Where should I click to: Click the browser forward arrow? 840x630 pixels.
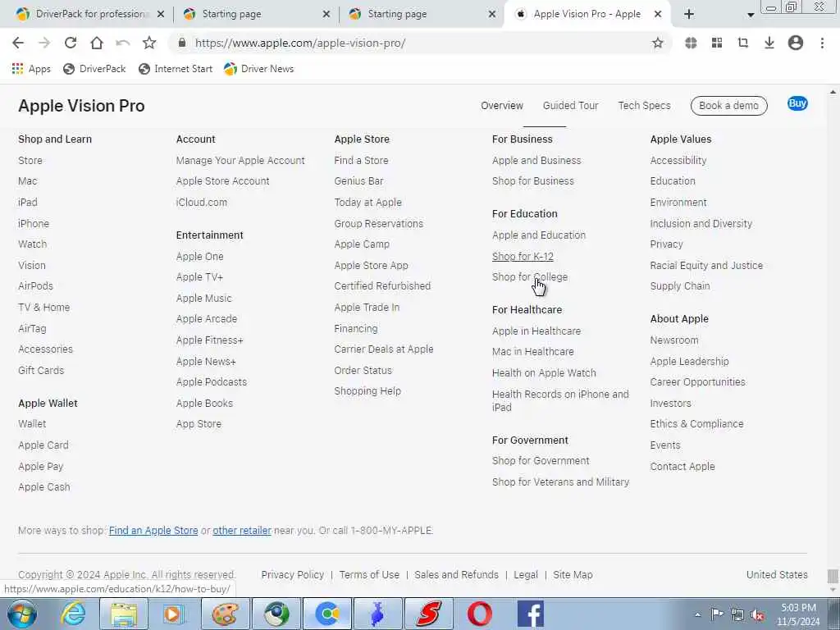[x=44, y=43]
